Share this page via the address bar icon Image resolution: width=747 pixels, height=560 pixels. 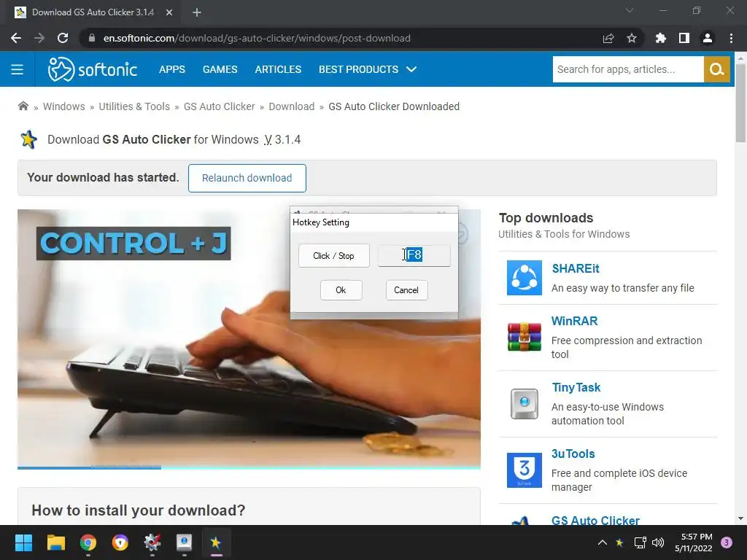point(608,38)
